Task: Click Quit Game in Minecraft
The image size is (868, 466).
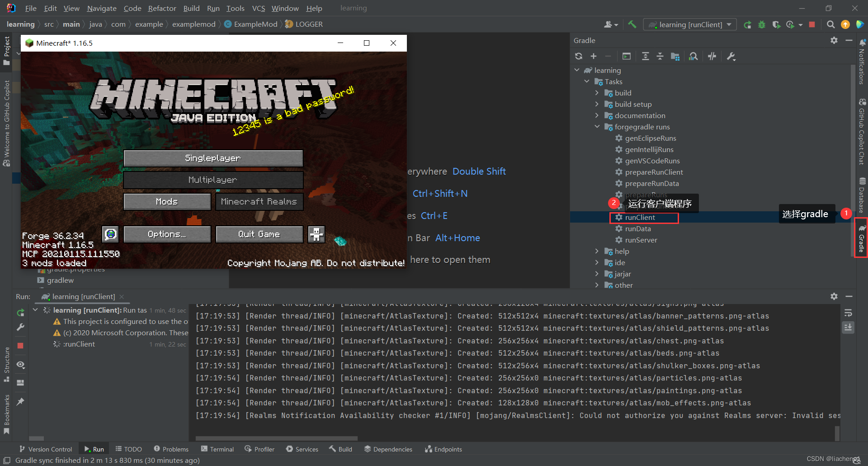Action: pos(259,234)
